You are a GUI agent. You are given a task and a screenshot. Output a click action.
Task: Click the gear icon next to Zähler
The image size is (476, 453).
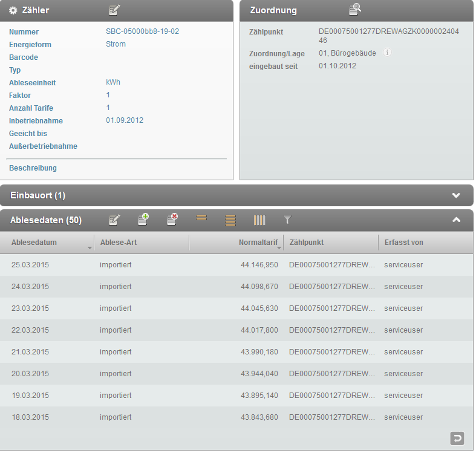click(x=13, y=10)
